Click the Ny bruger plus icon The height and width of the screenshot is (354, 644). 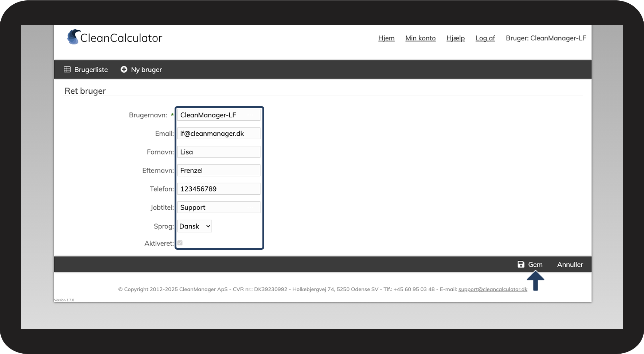(x=124, y=69)
